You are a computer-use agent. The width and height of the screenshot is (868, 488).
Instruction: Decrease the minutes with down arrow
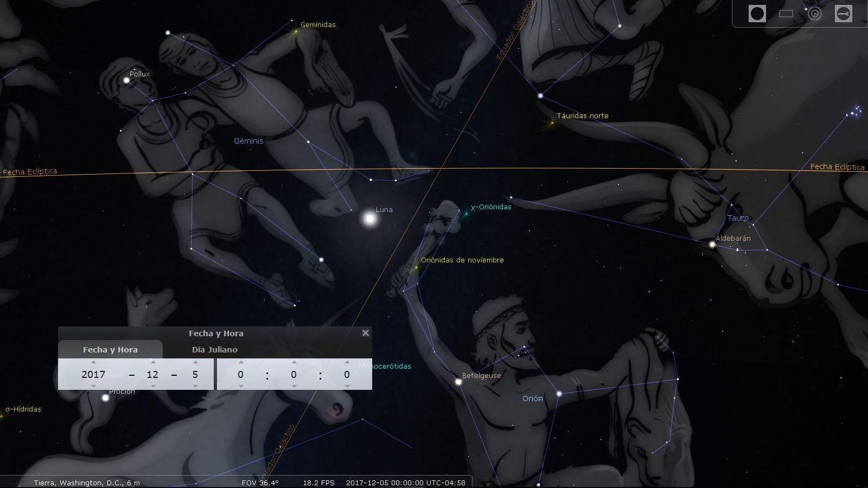point(293,386)
